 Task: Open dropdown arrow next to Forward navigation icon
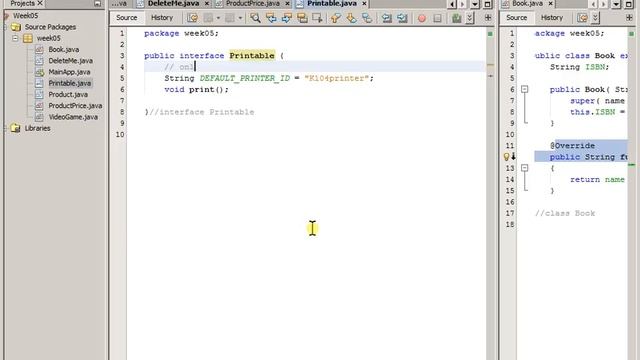tap(240, 18)
